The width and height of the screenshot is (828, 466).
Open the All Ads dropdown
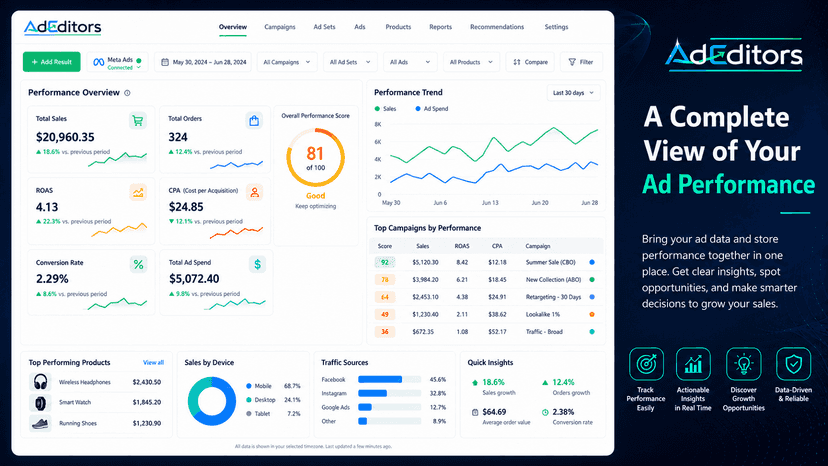coord(410,62)
